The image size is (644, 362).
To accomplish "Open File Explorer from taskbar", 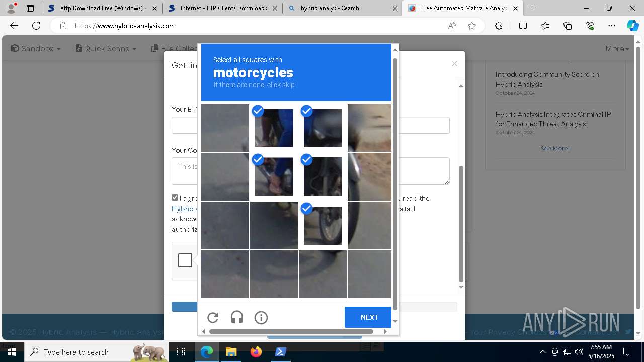I will tap(231, 352).
